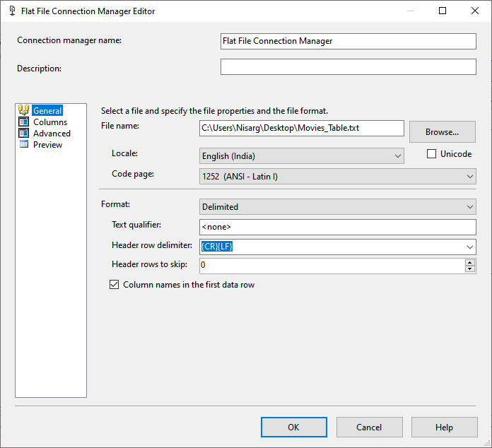The image size is (492, 448).
Task: Decrease header rows to skip value
Action: [469, 269]
